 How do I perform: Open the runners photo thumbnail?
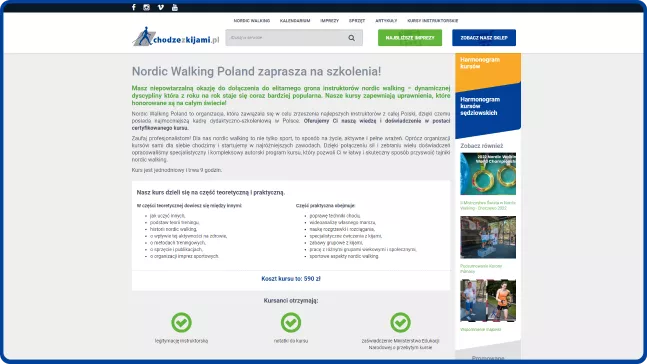(488, 300)
